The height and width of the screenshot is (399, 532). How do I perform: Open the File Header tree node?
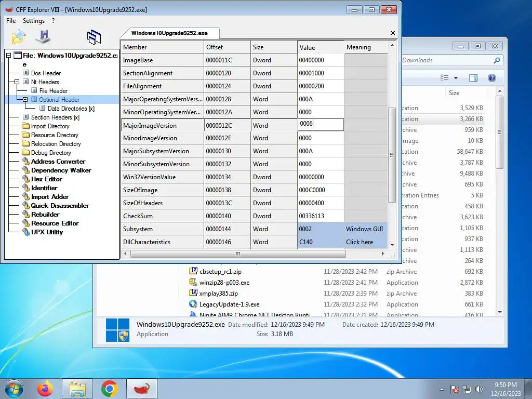[54, 90]
